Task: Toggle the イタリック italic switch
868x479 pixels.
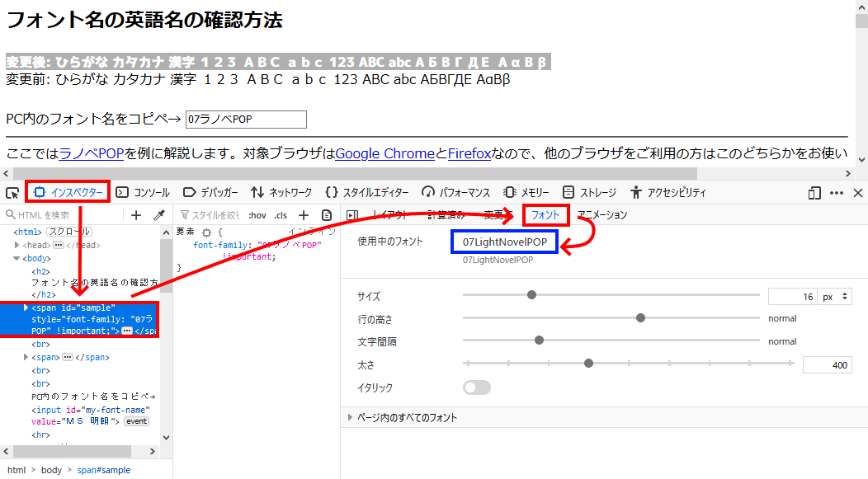Action: point(477,387)
